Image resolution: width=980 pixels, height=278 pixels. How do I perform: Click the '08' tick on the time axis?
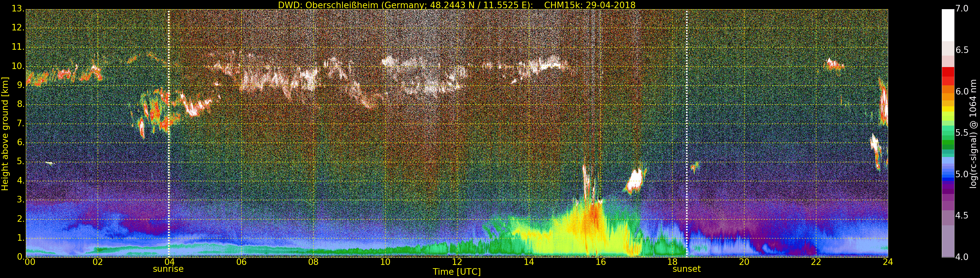pyautogui.click(x=313, y=262)
